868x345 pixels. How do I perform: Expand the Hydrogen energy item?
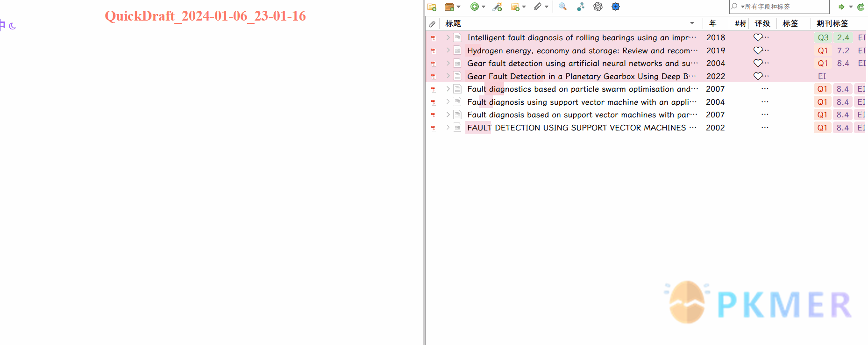[448, 50]
